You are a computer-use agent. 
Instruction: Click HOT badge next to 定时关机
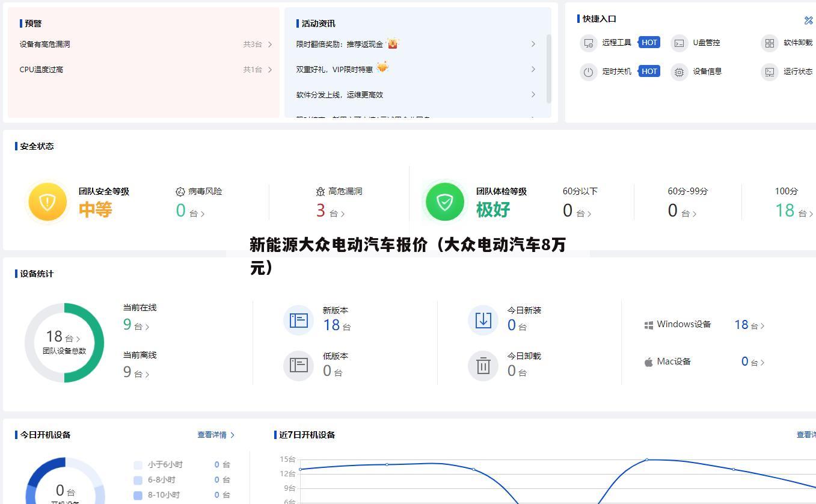click(649, 71)
